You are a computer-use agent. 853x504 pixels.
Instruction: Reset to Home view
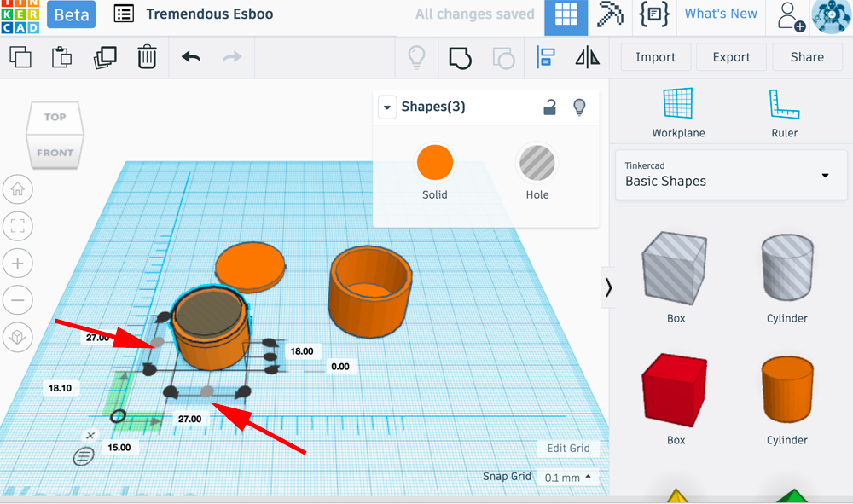tap(17, 189)
